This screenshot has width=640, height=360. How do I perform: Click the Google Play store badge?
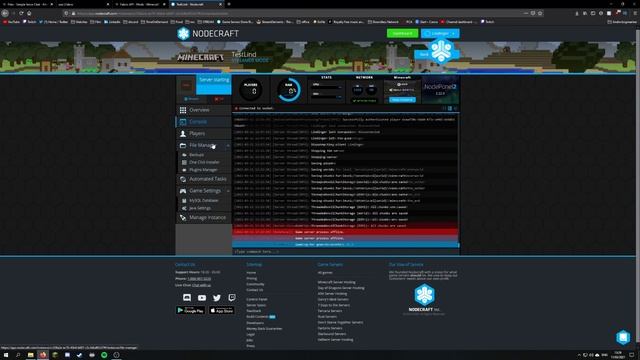[x=191, y=310]
